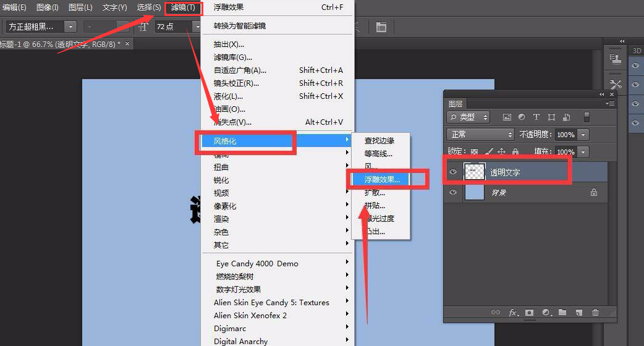Click the clone source dock icon

tap(615, 59)
